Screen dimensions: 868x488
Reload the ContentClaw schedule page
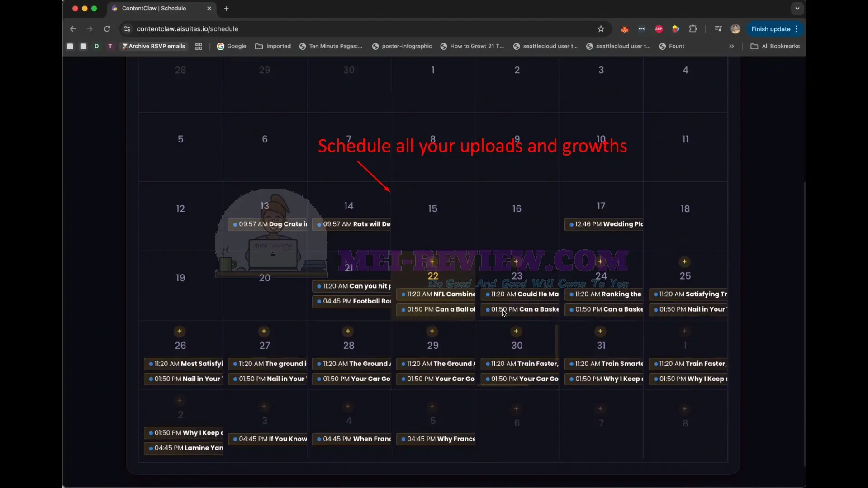pyautogui.click(x=107, y=29)
